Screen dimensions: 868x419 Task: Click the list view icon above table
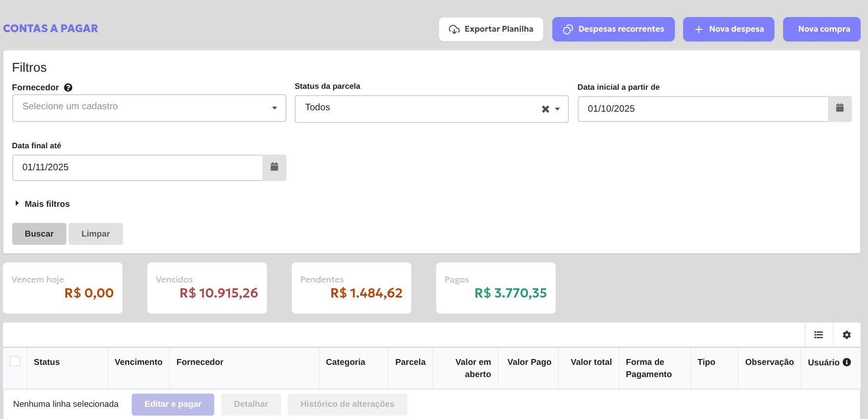(x=818, y=335)
